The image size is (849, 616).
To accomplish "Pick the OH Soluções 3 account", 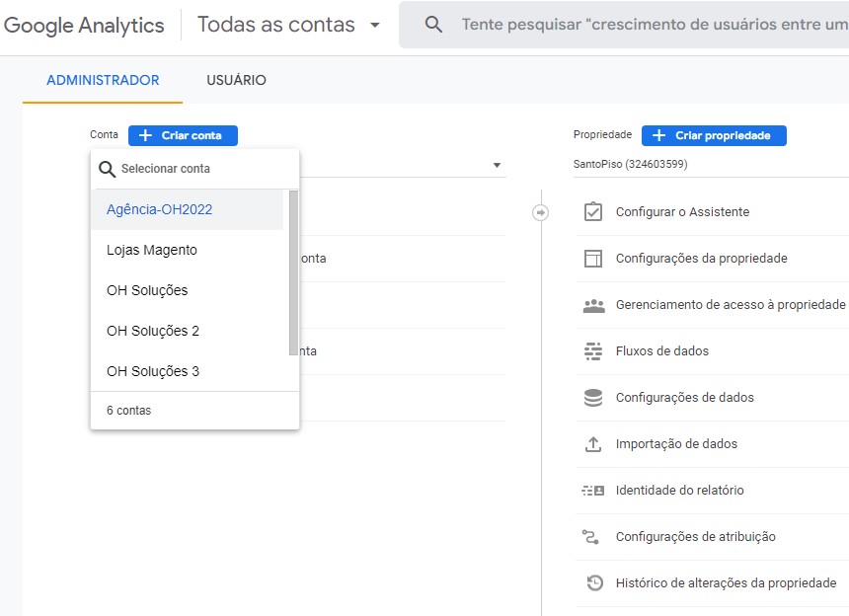I will [188, 371].
